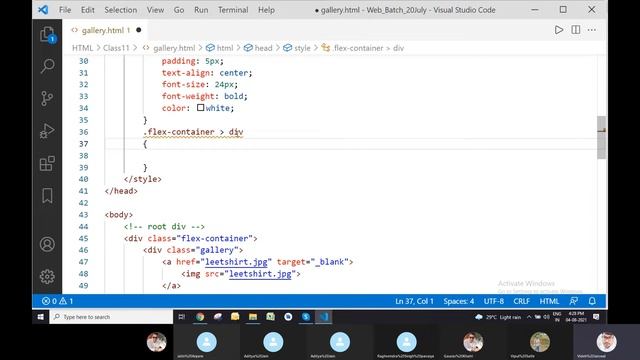Show hidden system tray icons chevron
This screenshot has height=360, width=640.
coord(529,317)
